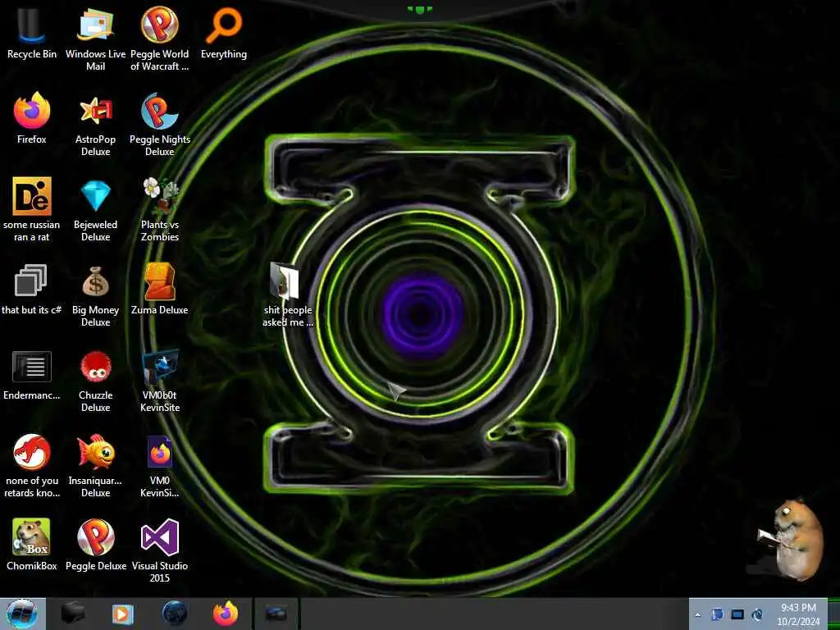Select the Chuzzle Deluxe icon
This screenshot has height=630, width=840.
tap(95, 381)
